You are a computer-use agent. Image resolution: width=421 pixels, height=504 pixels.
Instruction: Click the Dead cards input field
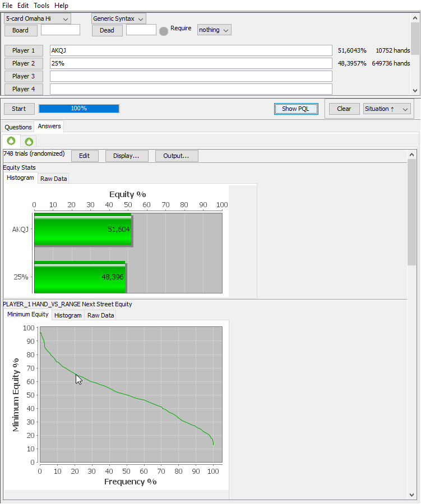[x=141, y=30]
